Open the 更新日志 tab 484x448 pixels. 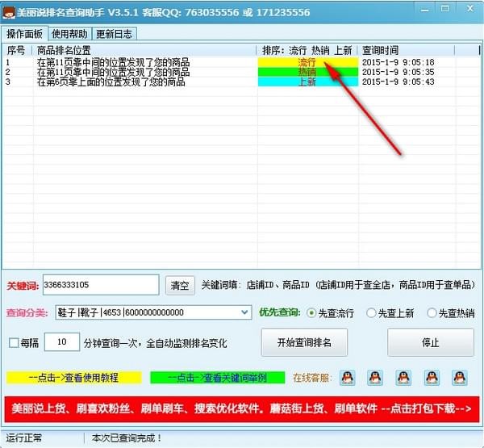(x=115, y=34)
